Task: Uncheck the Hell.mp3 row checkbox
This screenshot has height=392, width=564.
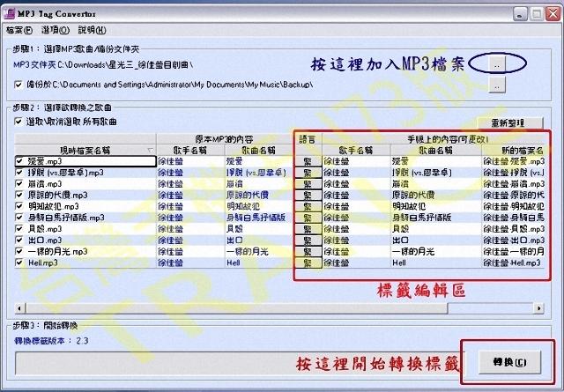Action: point(19,263)
